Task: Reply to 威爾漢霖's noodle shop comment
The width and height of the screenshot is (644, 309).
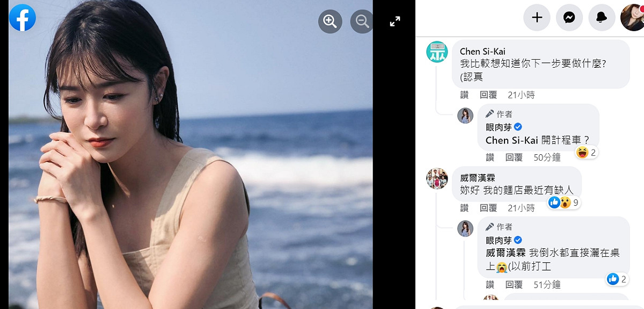Action: pyautogui.click(x=488, y=208)
